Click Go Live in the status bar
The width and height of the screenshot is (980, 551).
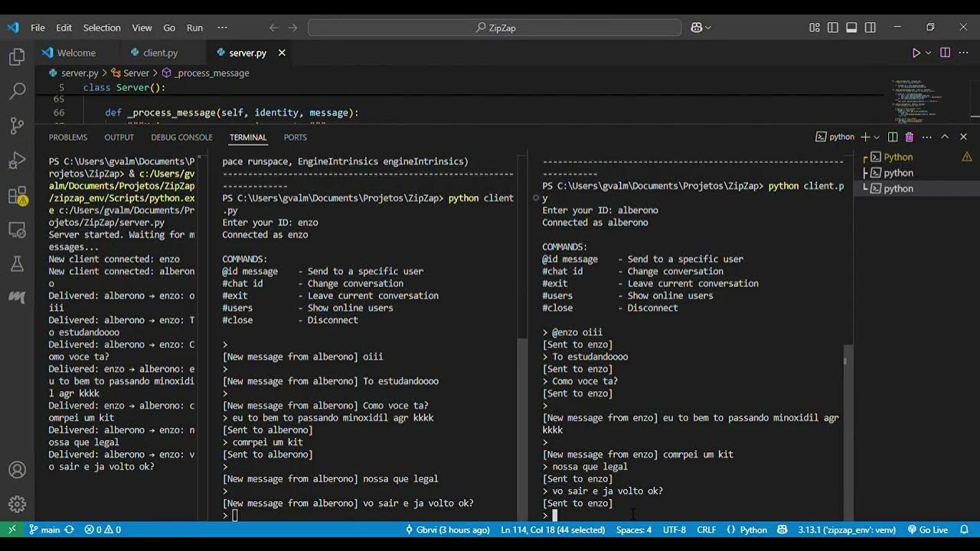928,530
